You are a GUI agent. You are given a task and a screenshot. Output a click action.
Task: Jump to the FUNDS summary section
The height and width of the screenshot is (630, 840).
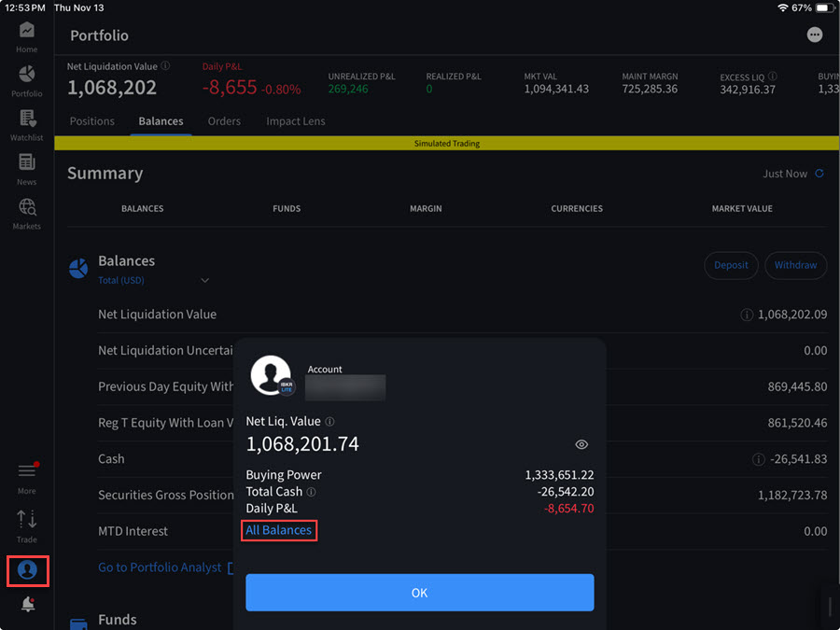point(287,208)
